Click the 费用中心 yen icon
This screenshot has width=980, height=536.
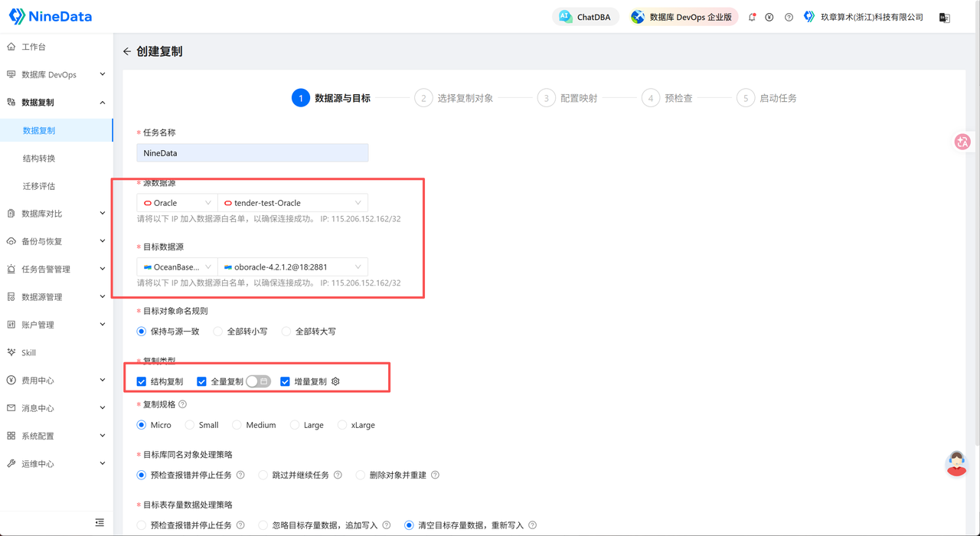pos(11,380)
